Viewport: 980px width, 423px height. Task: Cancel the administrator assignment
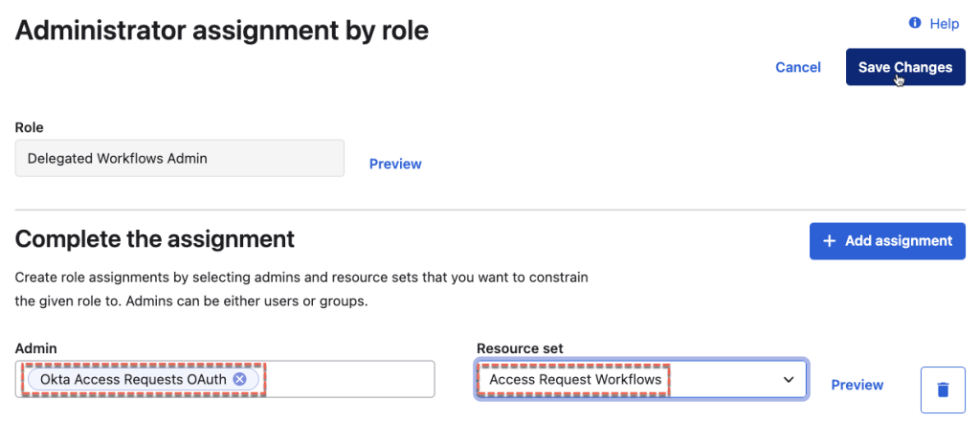pos(798,67)
